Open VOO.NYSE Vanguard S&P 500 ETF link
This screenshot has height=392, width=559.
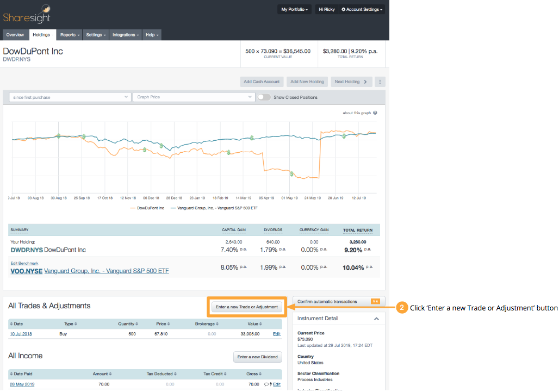[90, 271]
